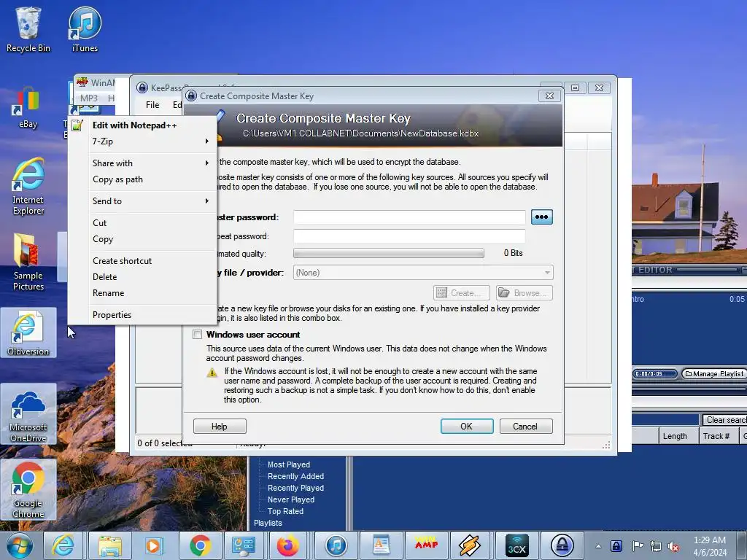
Task: Open the document editor taskbar icon
Action: pyautogui.click(x=381, y=545)
